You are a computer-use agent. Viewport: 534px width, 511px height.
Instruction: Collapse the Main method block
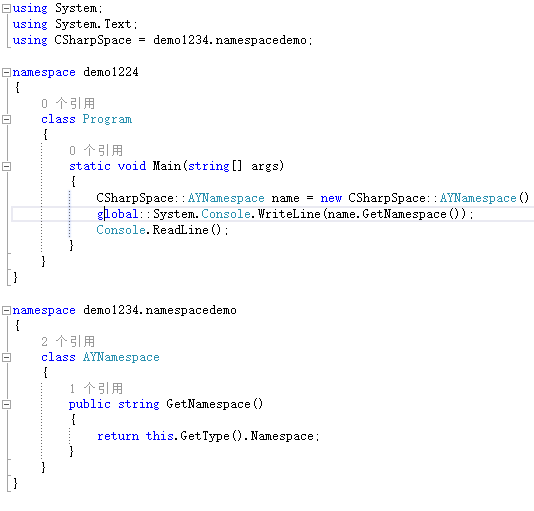(x=6, y=166)
